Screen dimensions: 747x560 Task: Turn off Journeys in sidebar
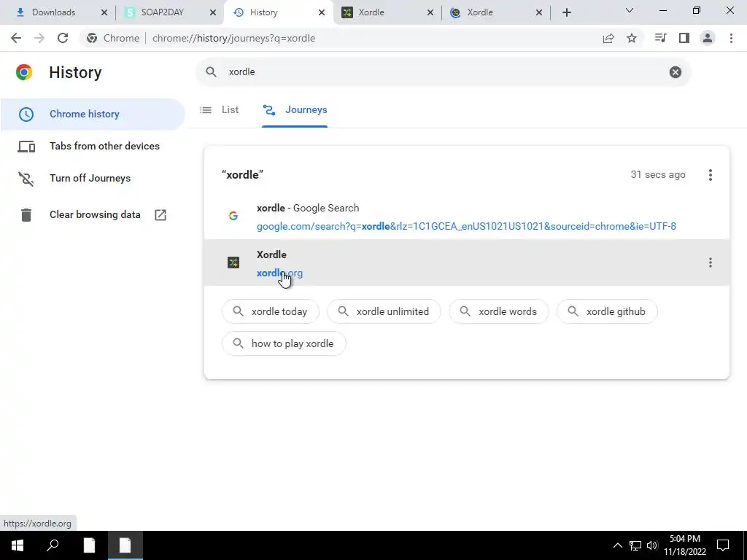coord(93,178)
